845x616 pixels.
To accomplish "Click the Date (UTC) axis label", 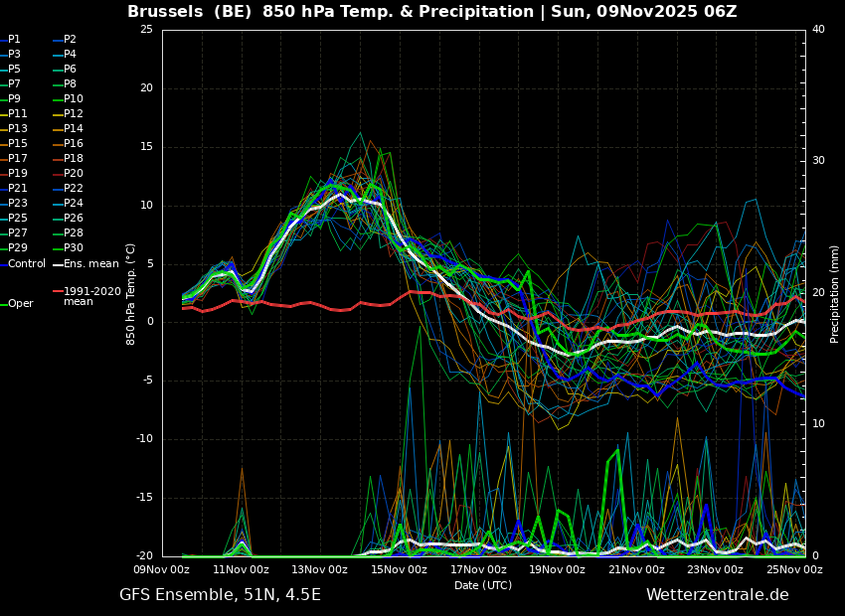I will click(x=483, y=585).
